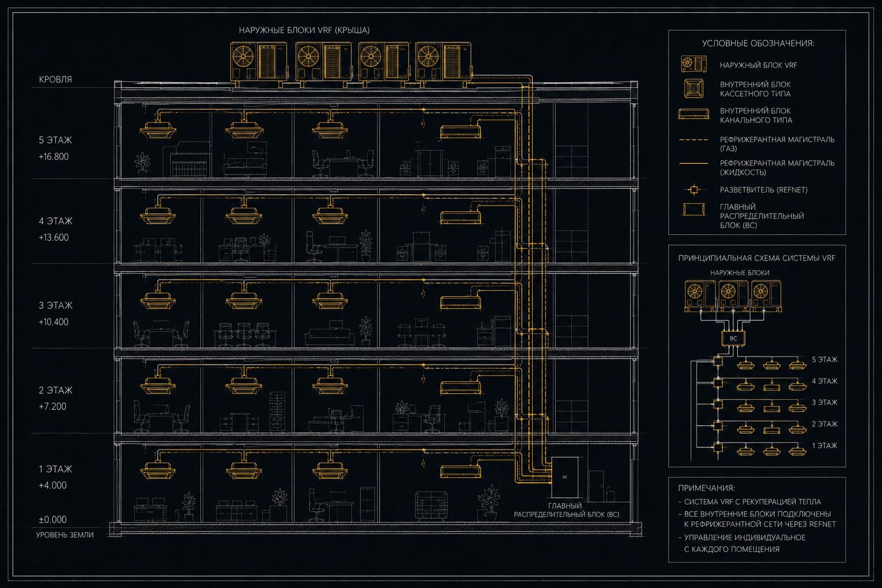Image resolution: width=882 pixels, height=588 pixels.
Task: Select the 'ПРИМЕЧАНИЯ' notes heading
Action: [x=706, y=488]
